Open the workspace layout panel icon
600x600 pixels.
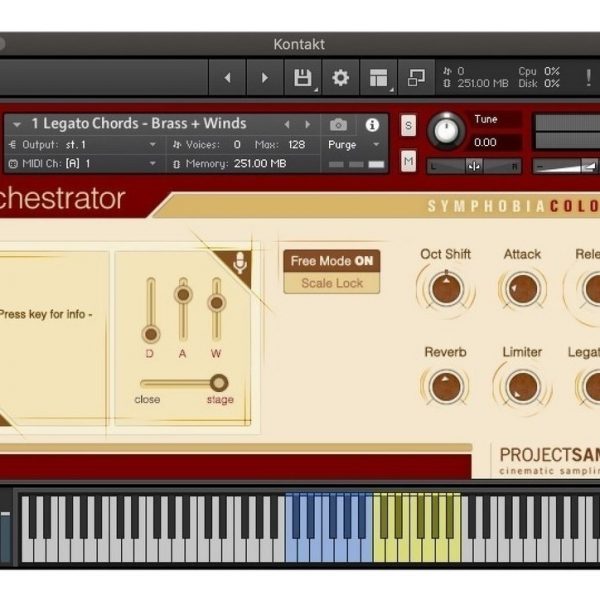coord(378,78)
